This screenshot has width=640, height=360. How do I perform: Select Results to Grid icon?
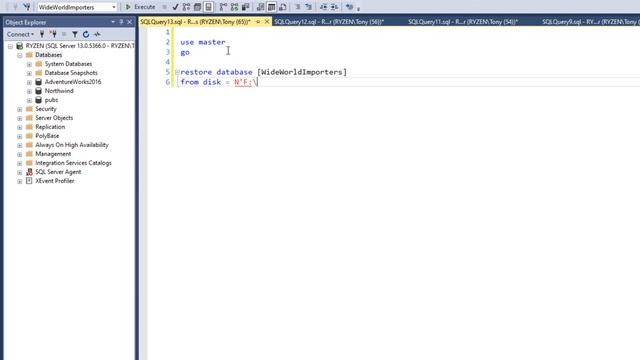[x=271, y=7]
